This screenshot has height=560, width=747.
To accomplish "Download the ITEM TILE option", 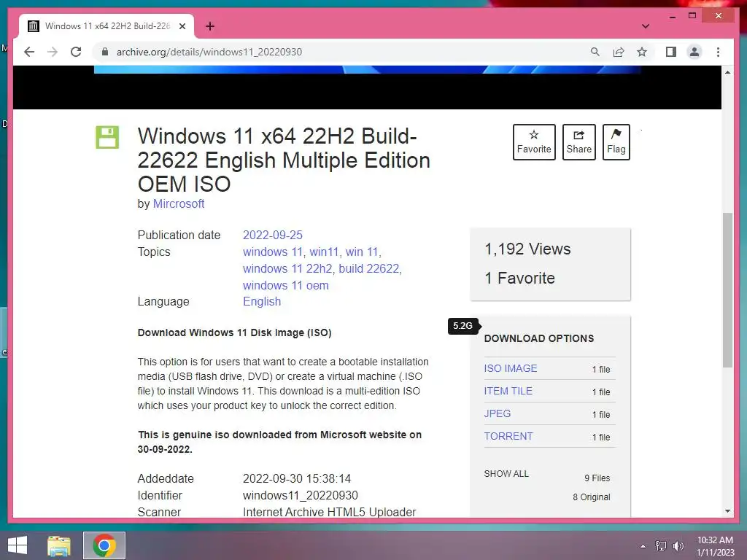I will point(508,391).
